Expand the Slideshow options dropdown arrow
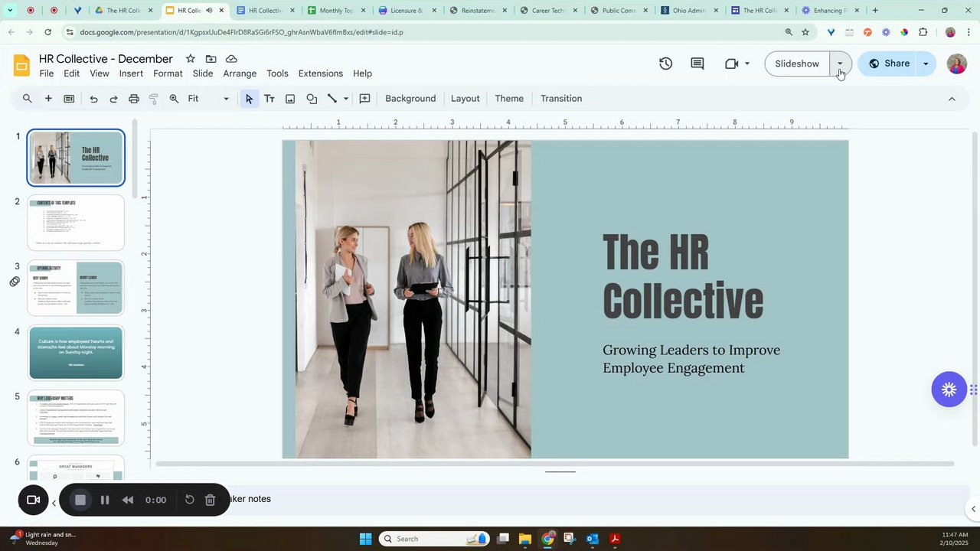The height and width of the screenshot is (551, 980). (x=841, y=64)
